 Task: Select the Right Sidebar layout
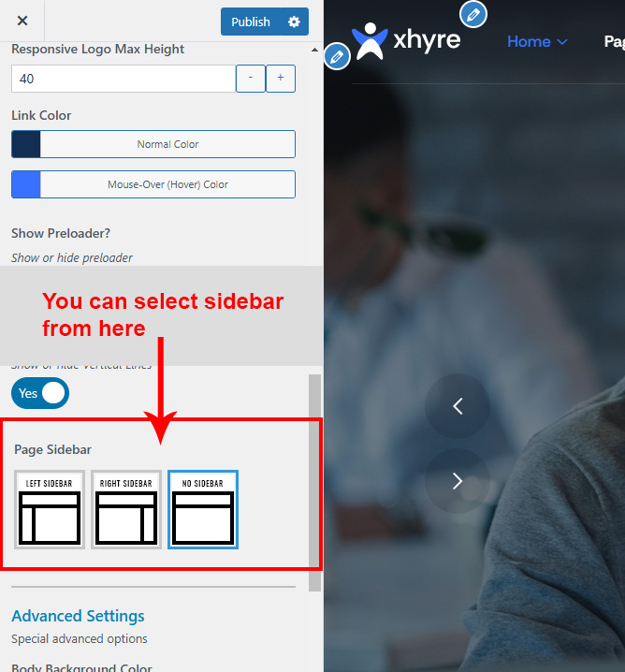pyautogui.click(x=126, y=509)
